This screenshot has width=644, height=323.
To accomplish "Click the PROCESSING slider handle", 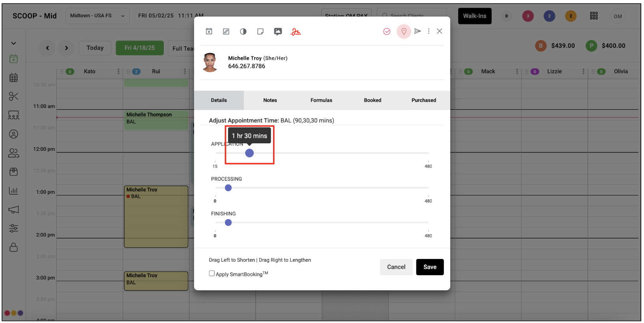I will coord(228,188).
